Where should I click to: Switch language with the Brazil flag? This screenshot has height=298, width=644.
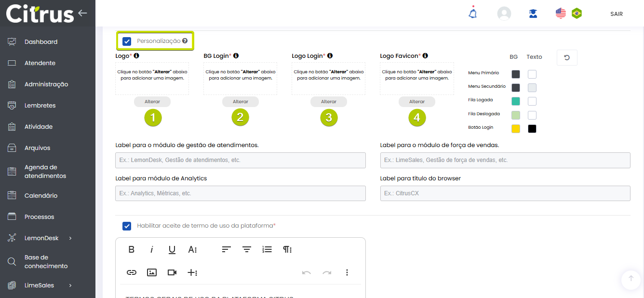[576, 14]
